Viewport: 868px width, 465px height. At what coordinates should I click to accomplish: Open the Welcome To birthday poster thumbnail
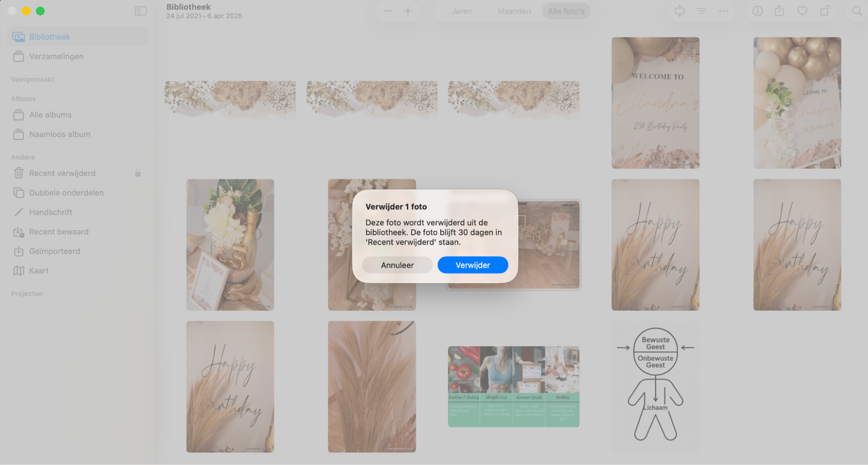(655, 102)
